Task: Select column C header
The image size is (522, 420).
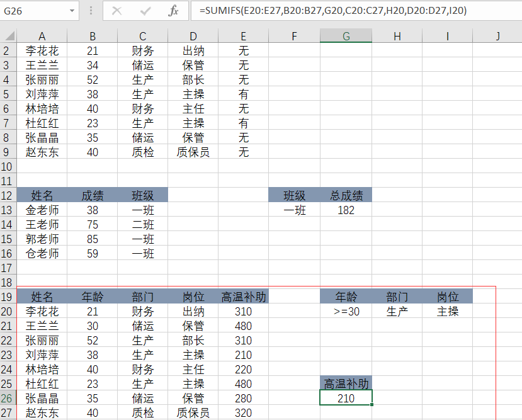Action: (143, 36)
